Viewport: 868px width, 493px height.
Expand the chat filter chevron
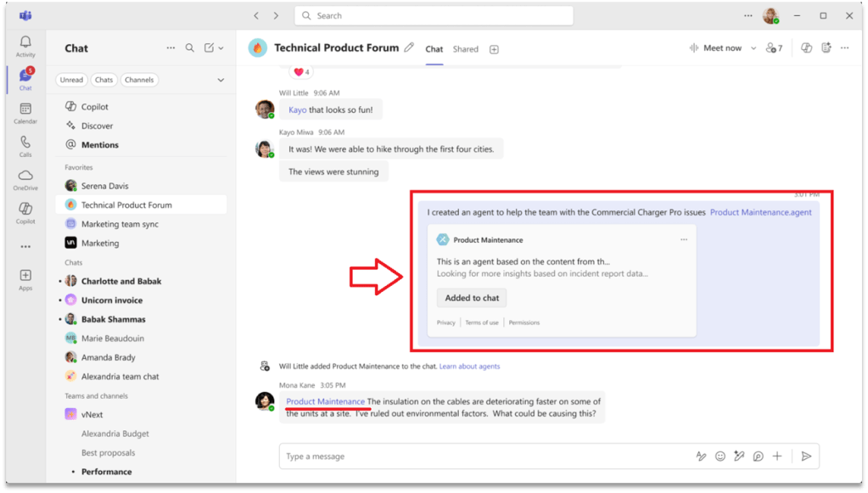(221, 80)
